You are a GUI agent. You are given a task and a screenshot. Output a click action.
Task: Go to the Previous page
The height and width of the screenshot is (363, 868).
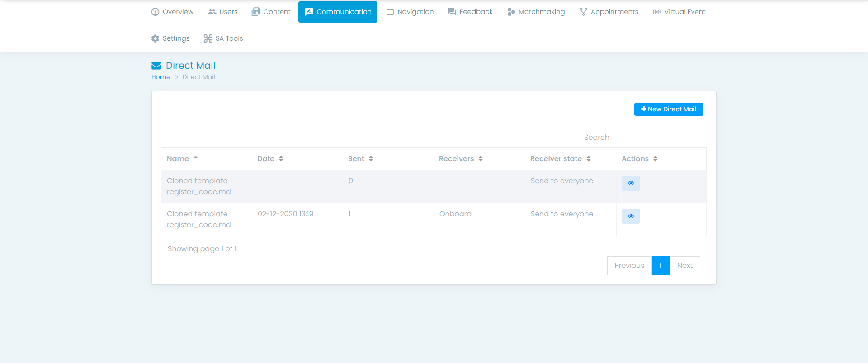click(629, 266)
